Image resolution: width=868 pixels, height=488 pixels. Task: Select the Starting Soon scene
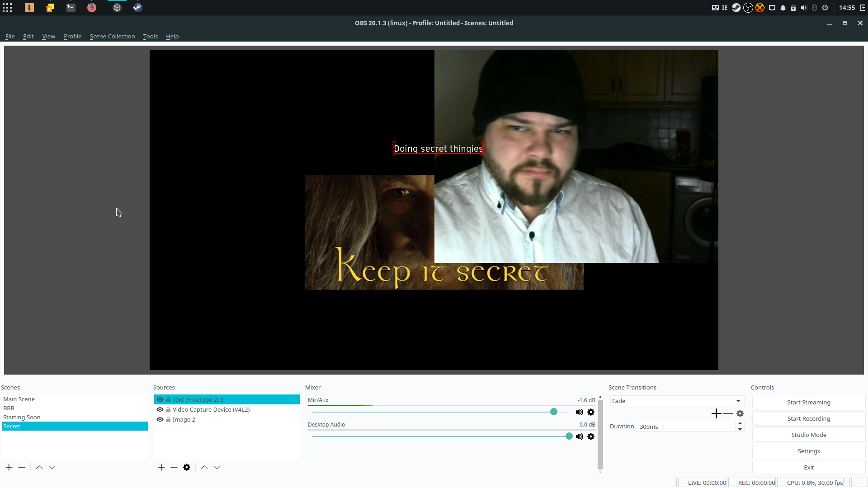(75, 417)
